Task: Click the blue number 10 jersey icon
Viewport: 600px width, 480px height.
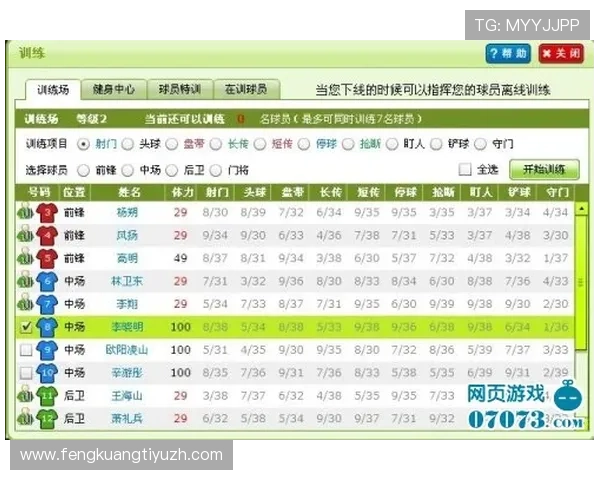Action: pos(47,373)
